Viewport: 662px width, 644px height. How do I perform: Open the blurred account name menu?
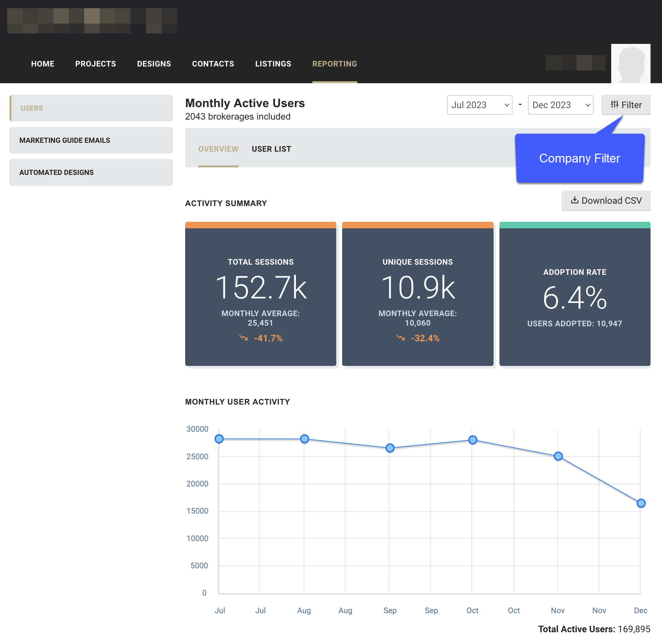575,63
